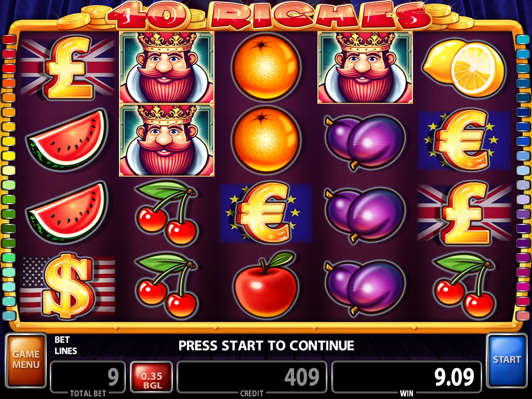This screenshot has width=532, height=399.
Task: Click the upper watermelon slice symbol
Action: (68, 140)
